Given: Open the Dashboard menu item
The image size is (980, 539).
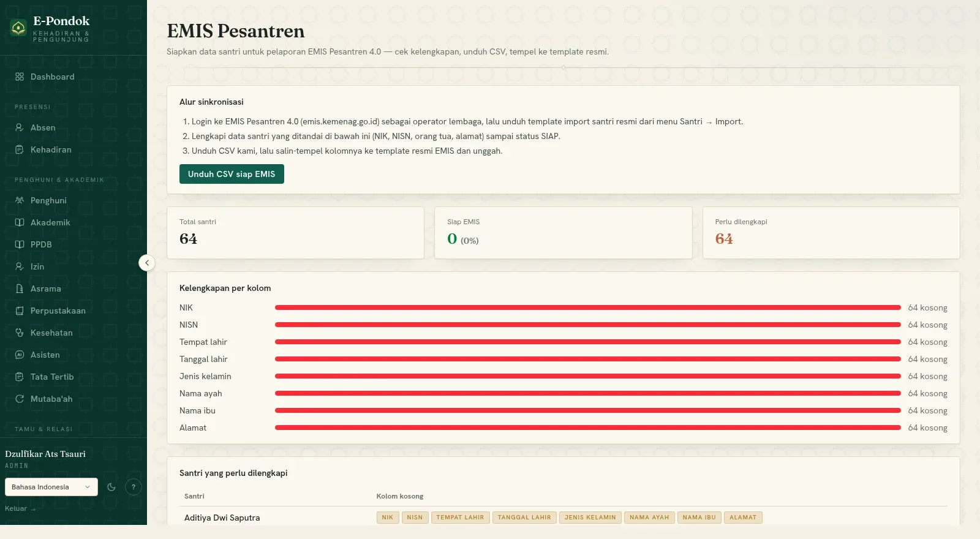Looking at the screenshot, I should pos(73,77).
